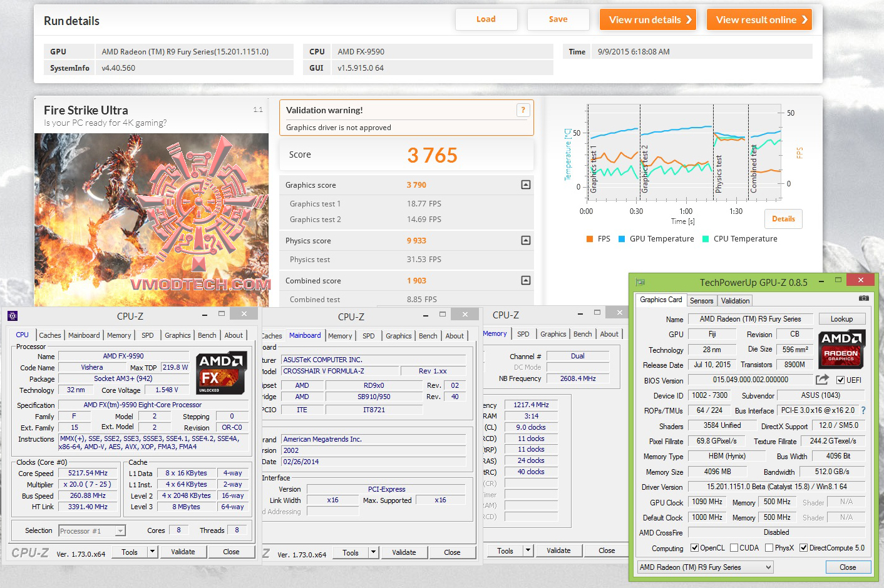Open View result online

click(x=759, y=19)
